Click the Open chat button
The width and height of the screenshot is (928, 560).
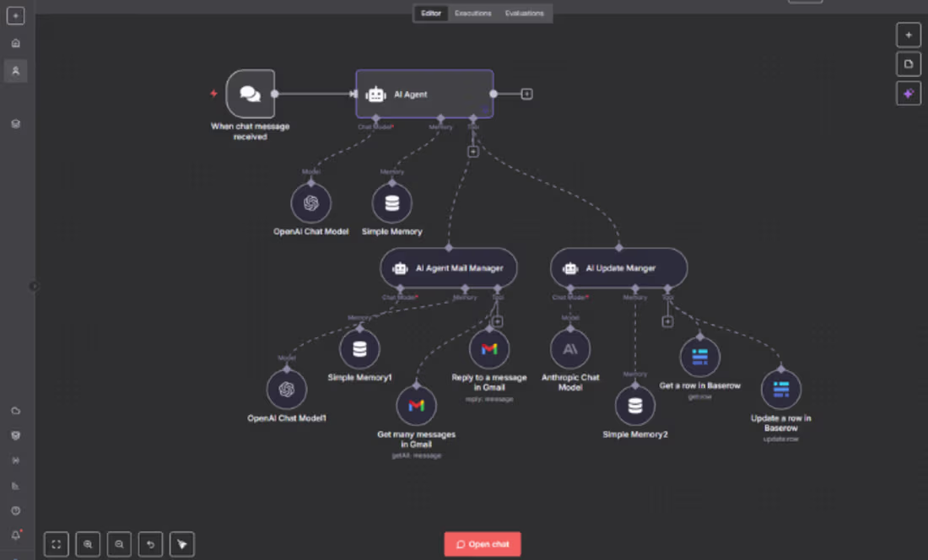coord(483,544)
